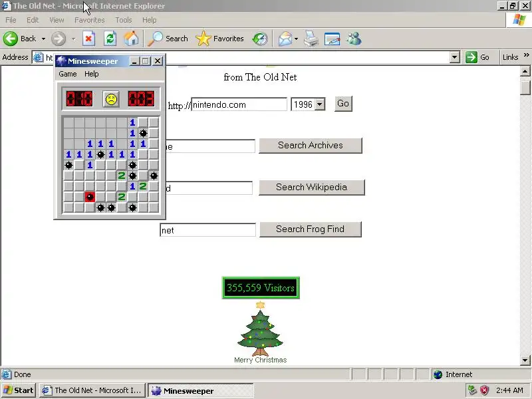Viewport: 532px width, 399px height.
Task: Open the View menu in Internet Explorer
Action: pos(57,20)
